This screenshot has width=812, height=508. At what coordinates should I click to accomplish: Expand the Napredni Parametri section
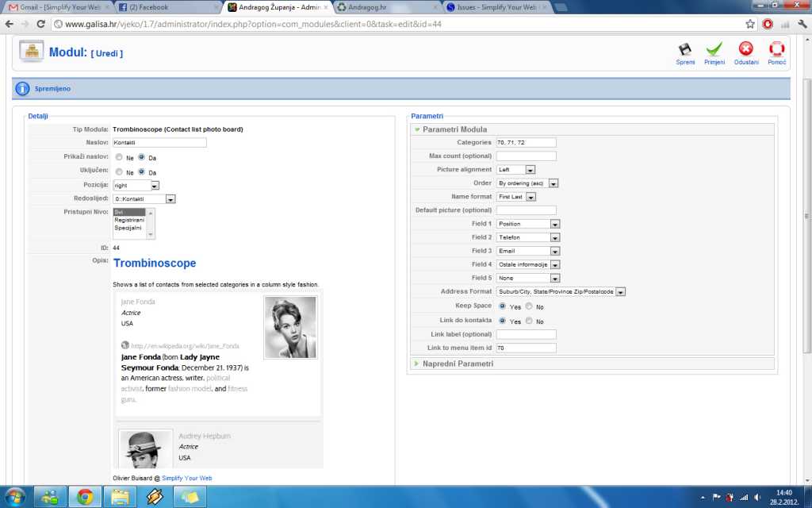click(x=458, y=364)
